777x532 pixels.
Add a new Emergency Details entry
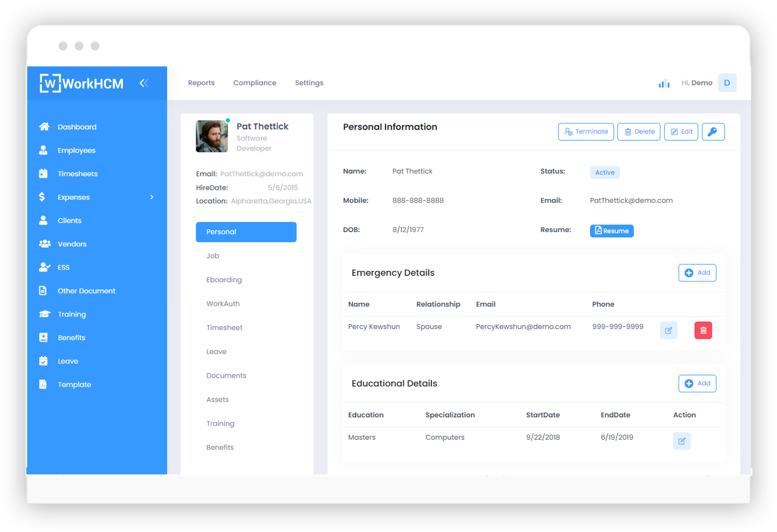coord(697,273)
